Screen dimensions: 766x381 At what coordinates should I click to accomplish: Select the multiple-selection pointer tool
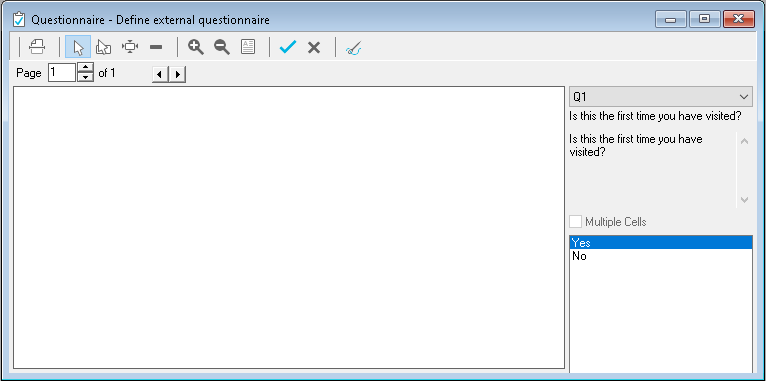coord(104,47)
